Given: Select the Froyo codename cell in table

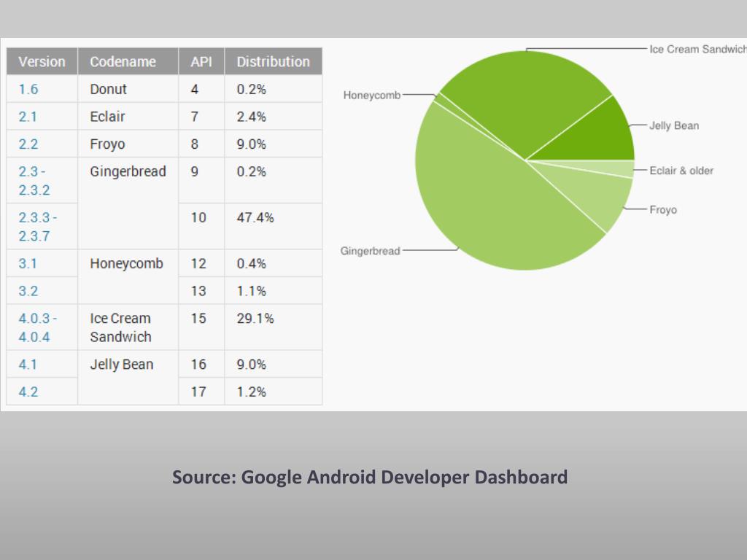Looking at the screenshot, I should point(128,144).
